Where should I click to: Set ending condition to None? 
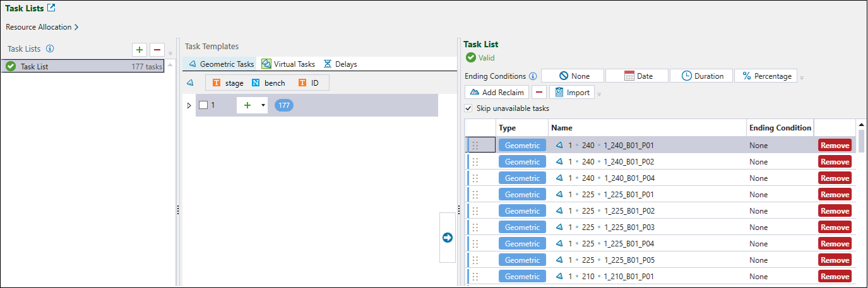point(573,76)
